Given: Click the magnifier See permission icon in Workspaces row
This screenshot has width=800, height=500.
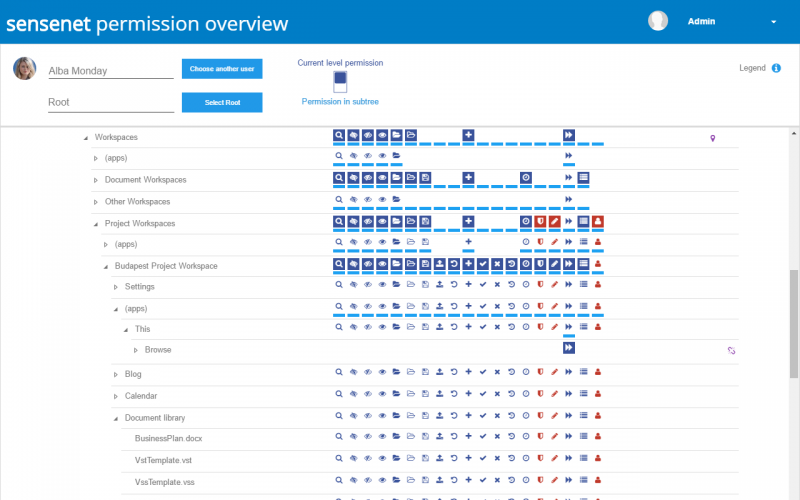Looking at the screenshot, I should click(x=339, y=135).
